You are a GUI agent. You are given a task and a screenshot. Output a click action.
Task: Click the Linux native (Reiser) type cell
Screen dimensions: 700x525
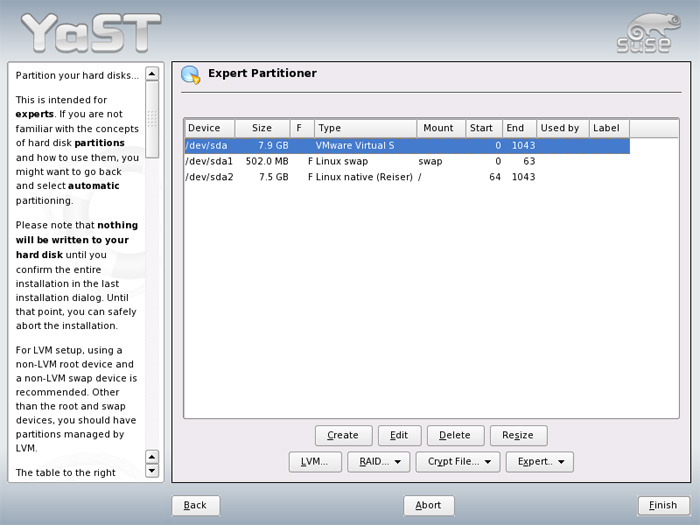pyautogui.click(x=364, y=177)
